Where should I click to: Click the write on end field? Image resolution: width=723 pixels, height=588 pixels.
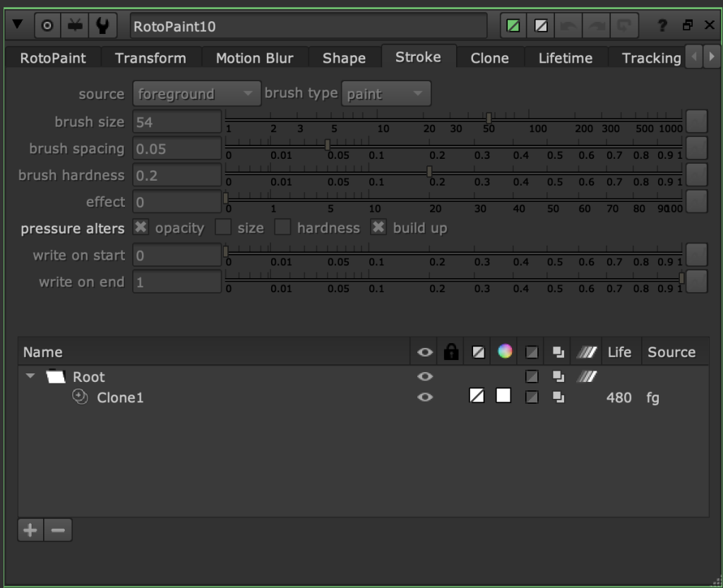point(177,282)
